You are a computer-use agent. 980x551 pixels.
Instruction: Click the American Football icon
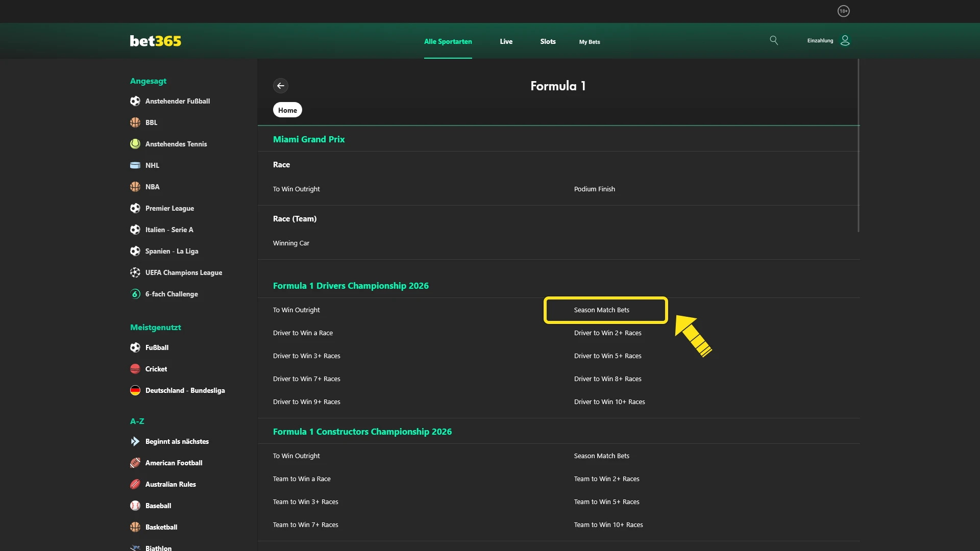135,463
